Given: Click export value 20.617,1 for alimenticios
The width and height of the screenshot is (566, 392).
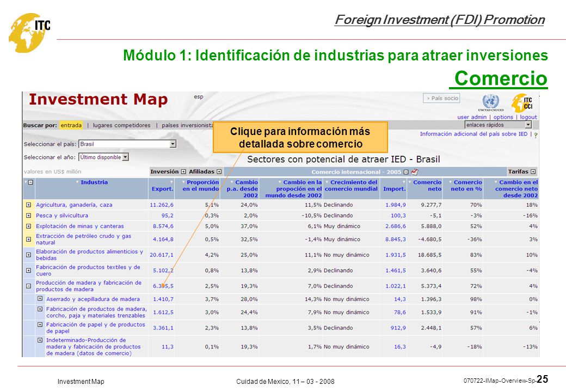Looking at the screenshot, I should pyautogui.click(x=161, y=255).
